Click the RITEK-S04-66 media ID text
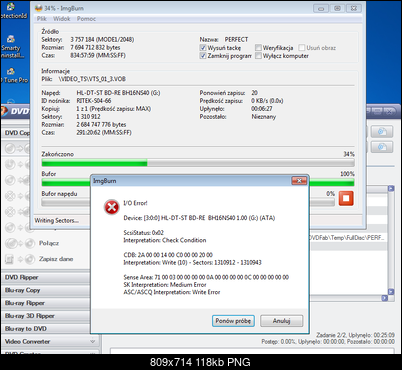Image resolution: width=402 pixels, height=370 pixels. [94, 101]
